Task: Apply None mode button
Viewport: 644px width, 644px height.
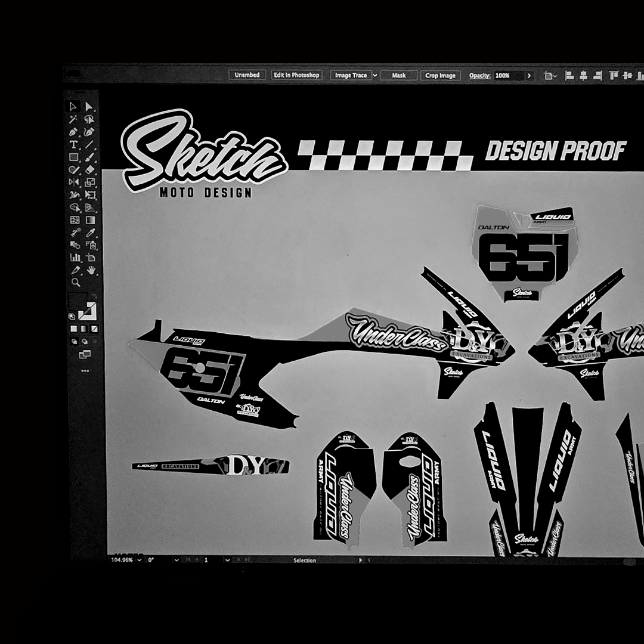Action: click(94, 329)
